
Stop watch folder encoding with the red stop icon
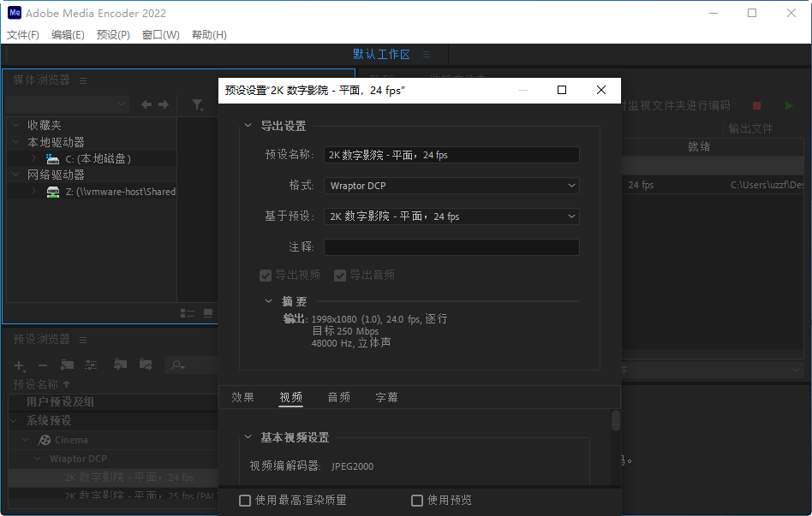[756, 105]
